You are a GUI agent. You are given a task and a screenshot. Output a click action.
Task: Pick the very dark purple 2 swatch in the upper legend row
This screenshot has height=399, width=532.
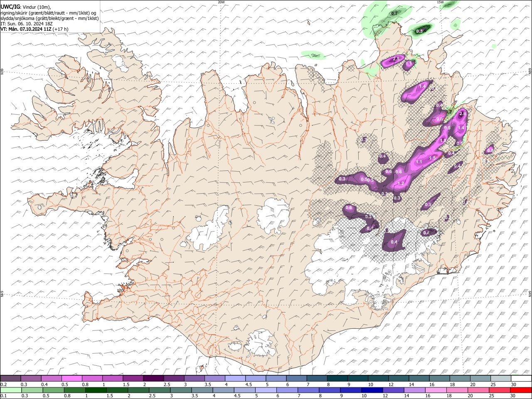click(153, 379)
